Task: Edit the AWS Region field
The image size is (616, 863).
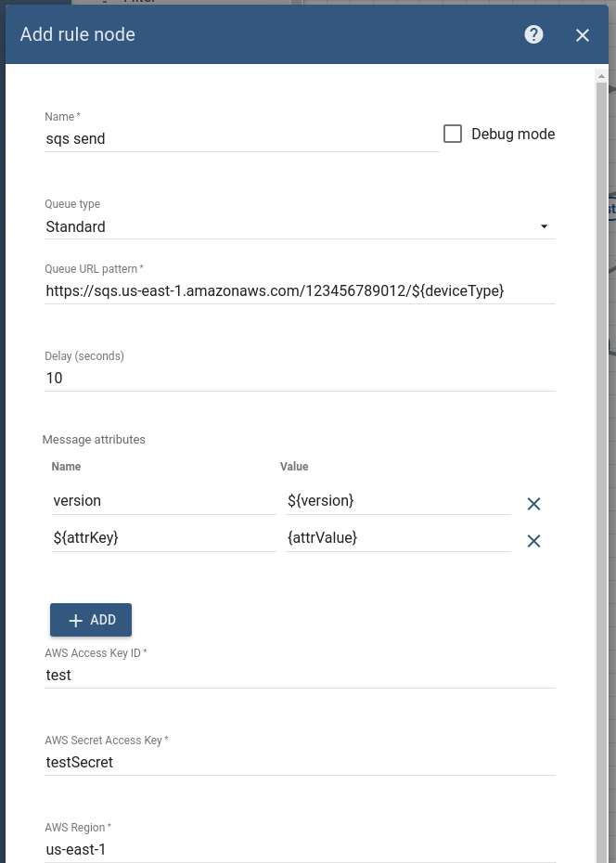Action: pyautogui.click(x=299, y=849)
